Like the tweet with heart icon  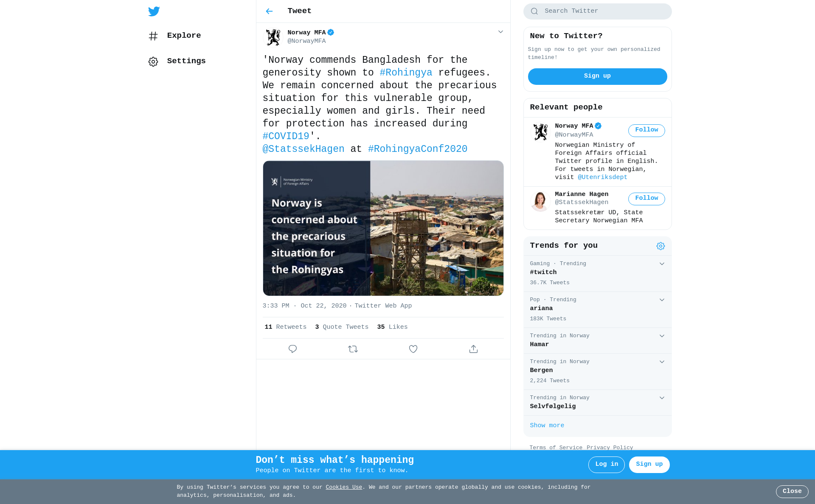tap(413, 349)
